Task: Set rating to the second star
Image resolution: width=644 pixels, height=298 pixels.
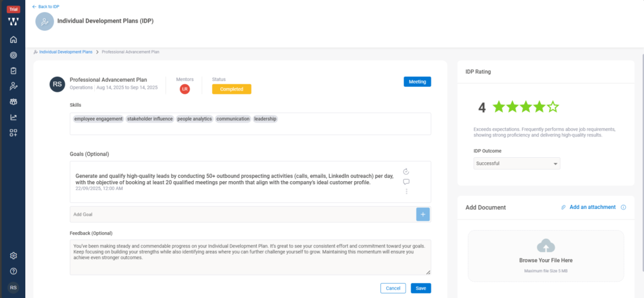Action: [513, 107]
